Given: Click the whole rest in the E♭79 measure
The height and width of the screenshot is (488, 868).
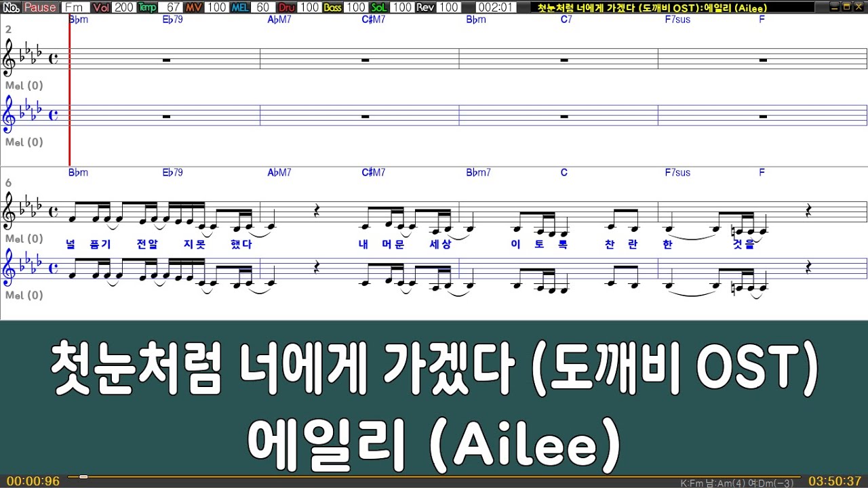Looking at the screenshot, I should point(166,60).
